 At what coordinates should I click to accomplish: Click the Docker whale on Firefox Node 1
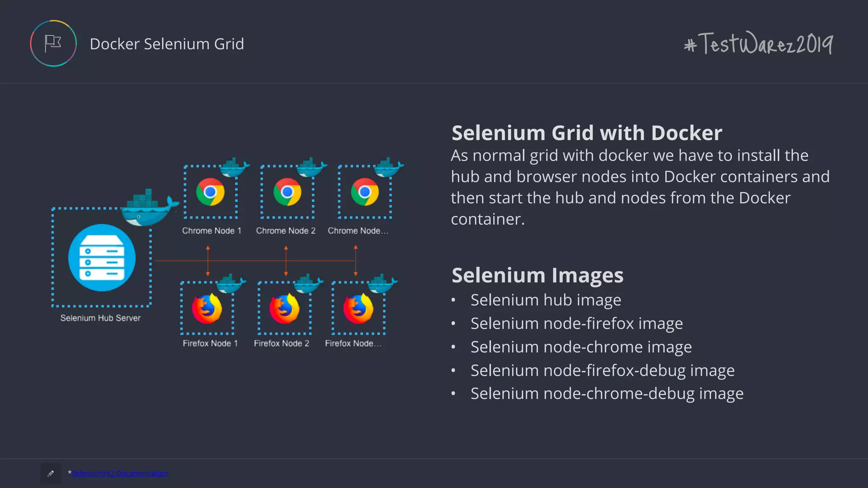[231, 283]
